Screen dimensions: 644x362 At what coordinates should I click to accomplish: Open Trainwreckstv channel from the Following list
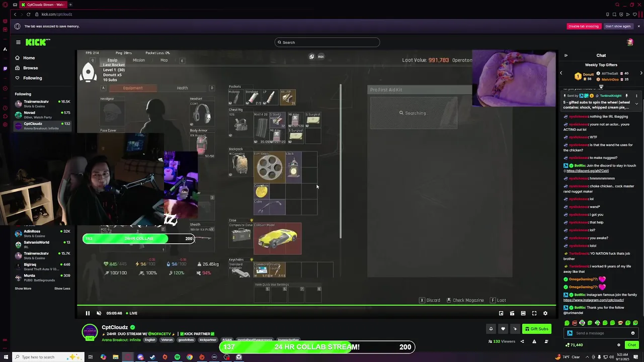pyautogui.click(x=43, y=104)
